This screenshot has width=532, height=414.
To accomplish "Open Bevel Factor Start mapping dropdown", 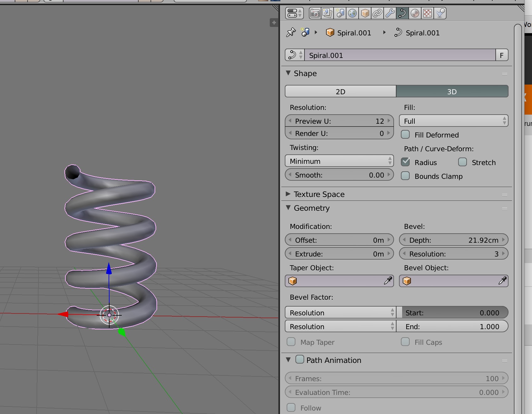I will point(340,313).
